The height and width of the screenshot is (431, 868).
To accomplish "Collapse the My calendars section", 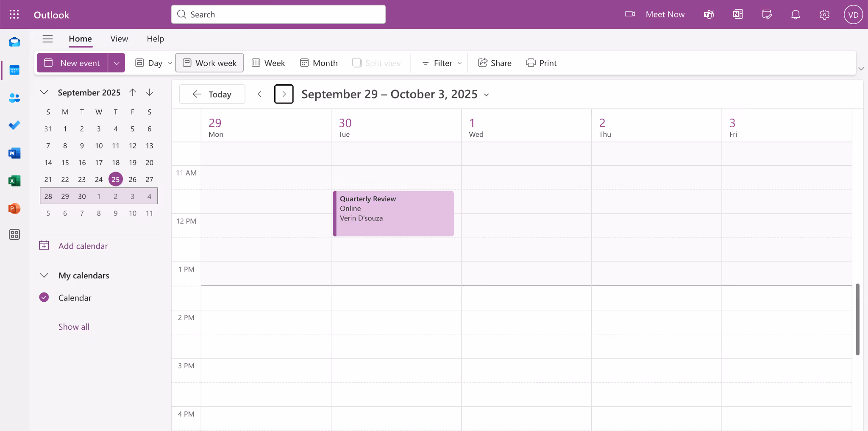I will coord(44,275).
